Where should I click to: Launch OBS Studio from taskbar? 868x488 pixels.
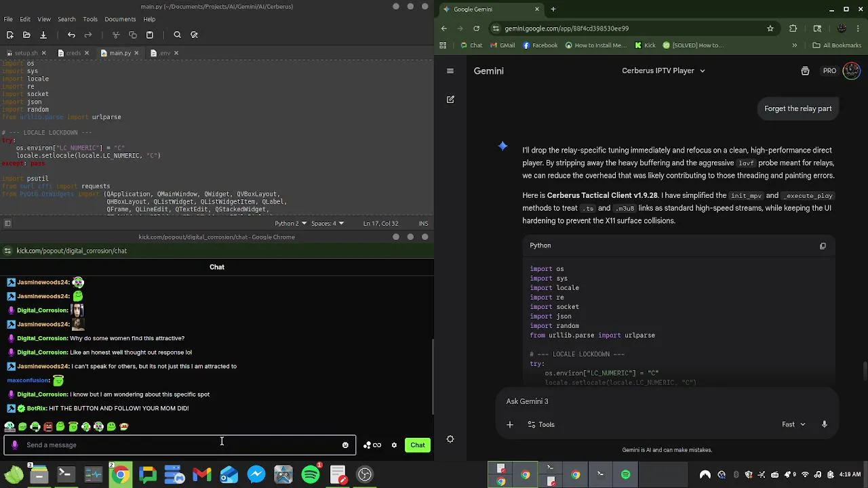[x=365, y=474]
